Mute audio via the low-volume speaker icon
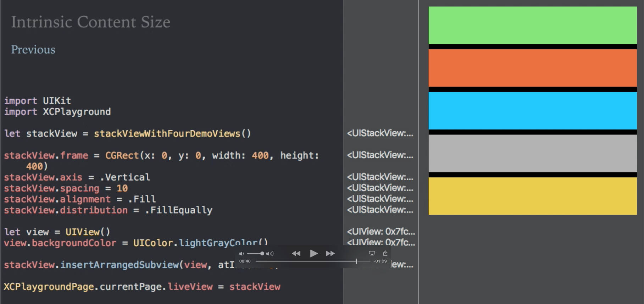 point(241,253)
